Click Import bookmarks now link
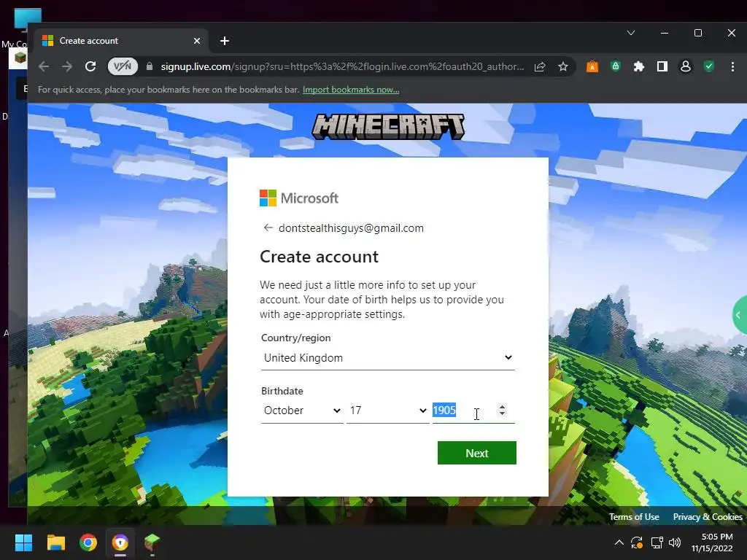The image size is (747, 560). tap(351, 90)
